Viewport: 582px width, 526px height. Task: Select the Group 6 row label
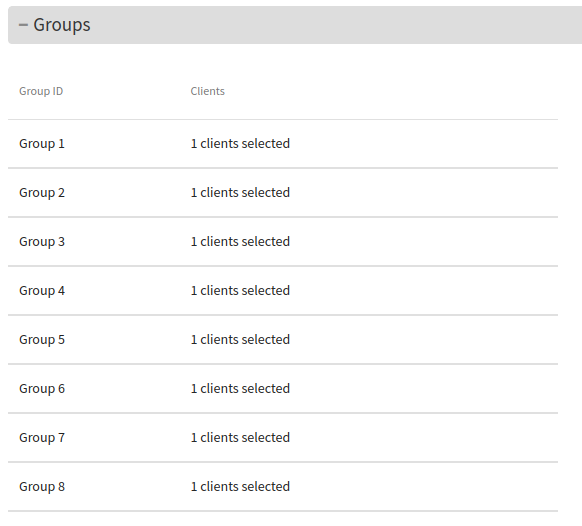coord(42,389)
